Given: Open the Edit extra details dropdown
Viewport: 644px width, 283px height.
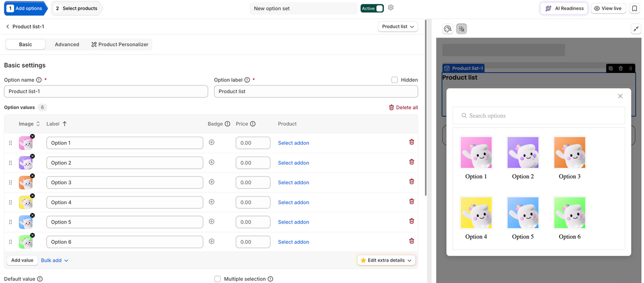Looking at the screenshot, I should click(386, 260).
